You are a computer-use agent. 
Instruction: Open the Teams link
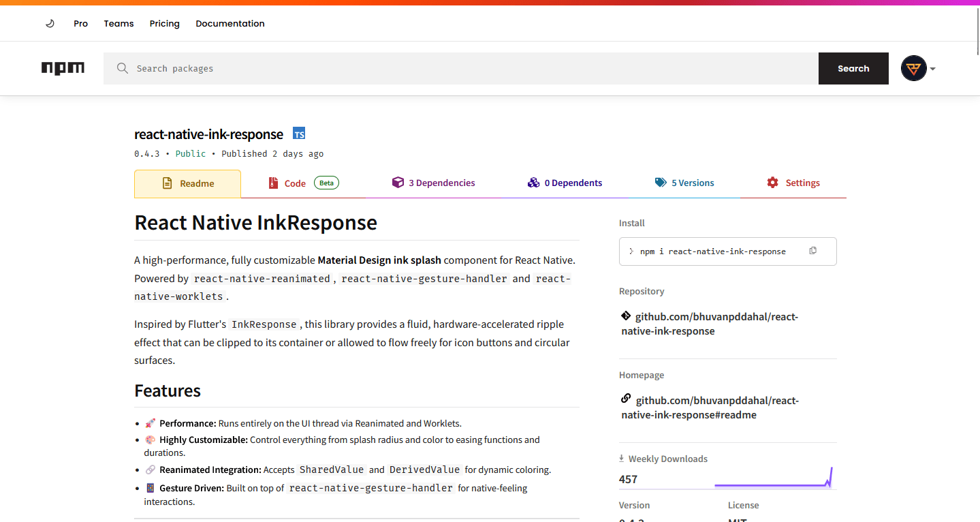(118, 23)
